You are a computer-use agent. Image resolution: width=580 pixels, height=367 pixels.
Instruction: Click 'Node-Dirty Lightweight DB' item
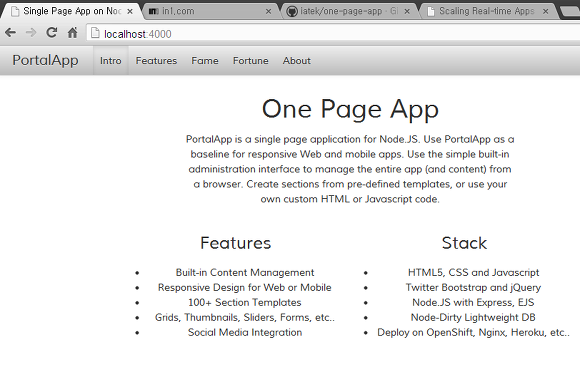point(473,317)
